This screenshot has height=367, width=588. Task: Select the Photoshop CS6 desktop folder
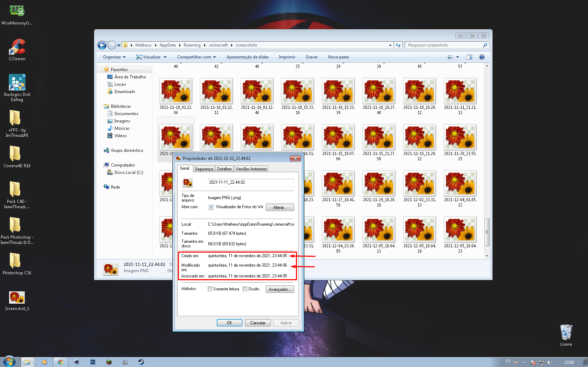(17, 264)
